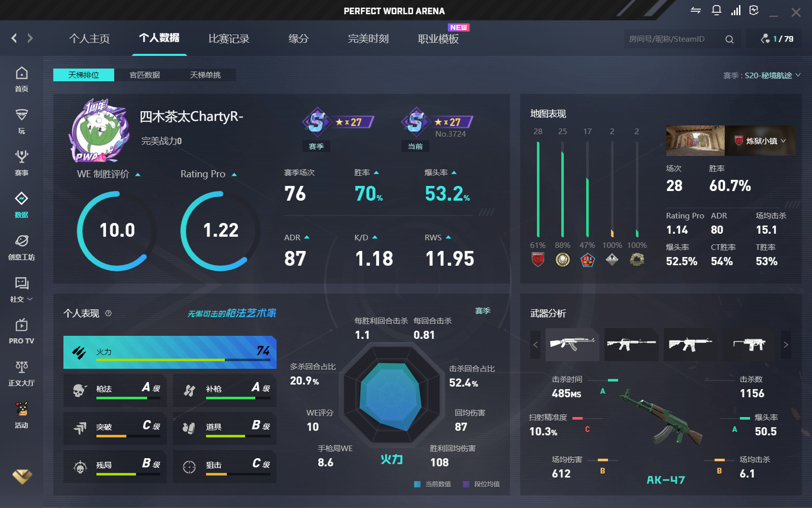The width and height of the screenshot is (812, 508).
Task: Switch stats view to 天梯单挑
Action: (x=206, y=75)
